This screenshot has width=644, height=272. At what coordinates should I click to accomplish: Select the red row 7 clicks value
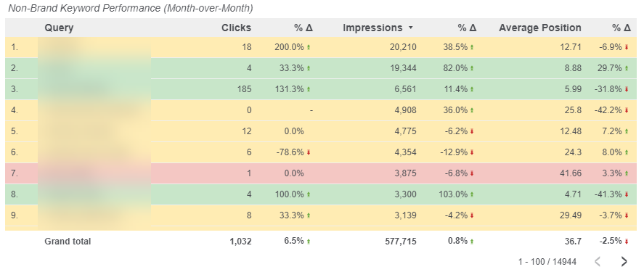pyautogui.click(x=249, y=173)
